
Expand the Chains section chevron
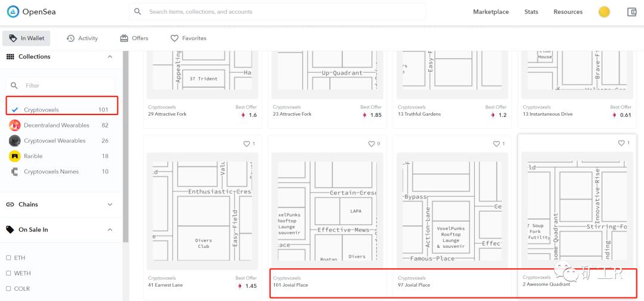click(110, 204)
